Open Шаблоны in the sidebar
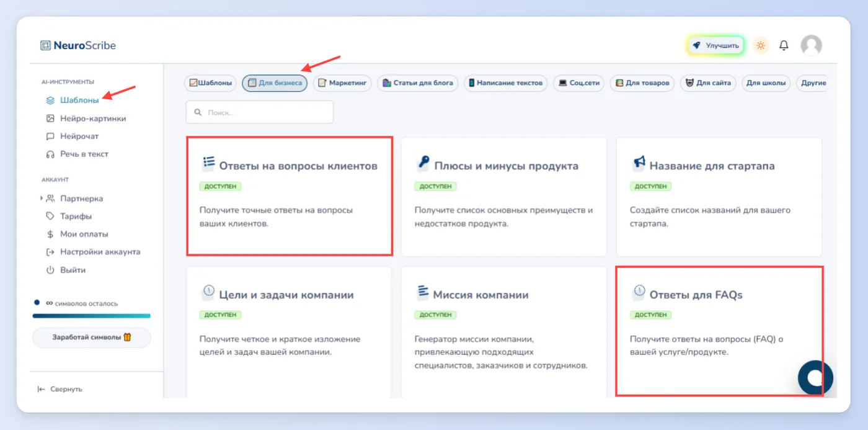Viewport: 868px width, 430px height. pyautogui.click(x=79, y=100)
